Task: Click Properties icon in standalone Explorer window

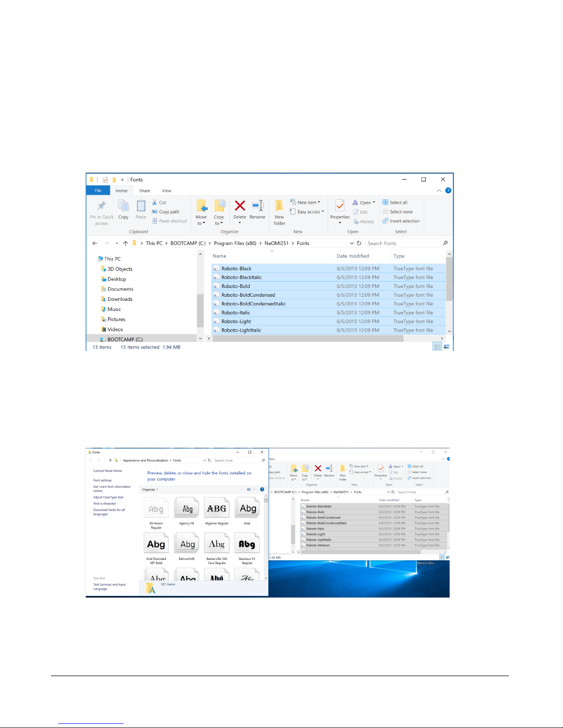Action: (x=340, y=205)
